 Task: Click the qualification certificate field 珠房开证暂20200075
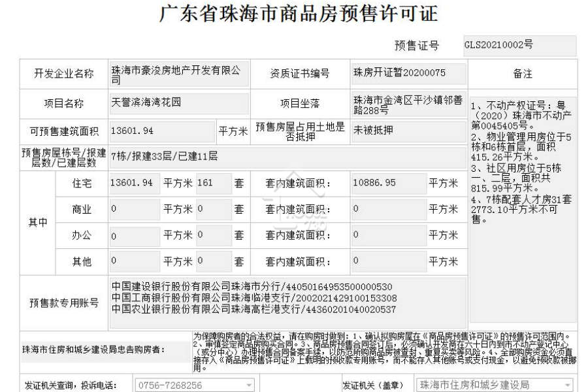pos(409,74)
